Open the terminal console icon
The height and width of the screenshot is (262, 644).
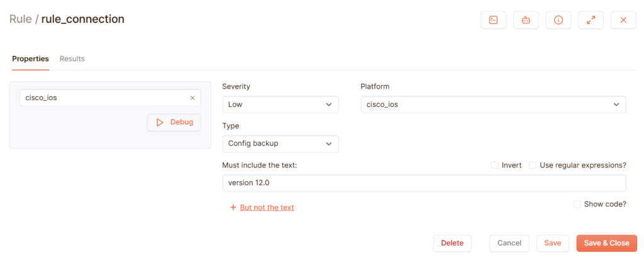[x=493, y=20]
